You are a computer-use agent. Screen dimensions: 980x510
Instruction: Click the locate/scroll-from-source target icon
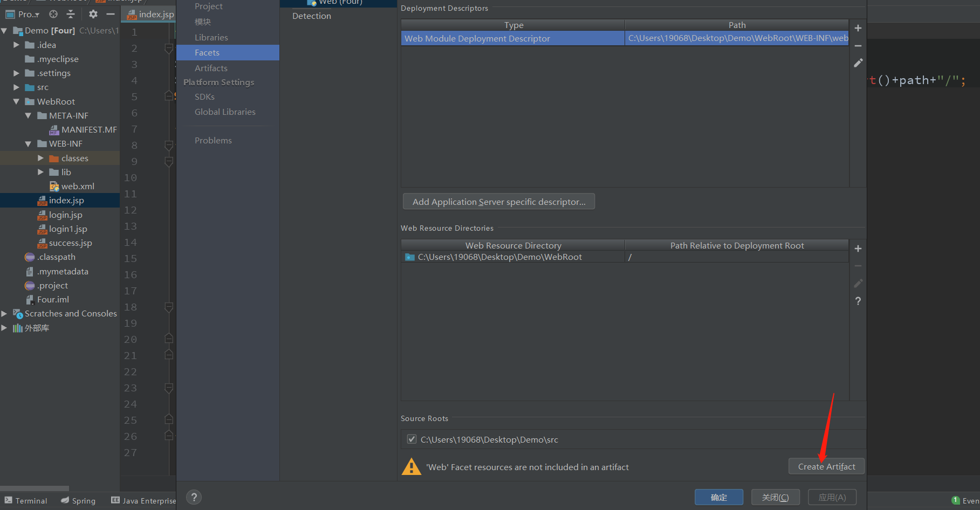[53, 14]
